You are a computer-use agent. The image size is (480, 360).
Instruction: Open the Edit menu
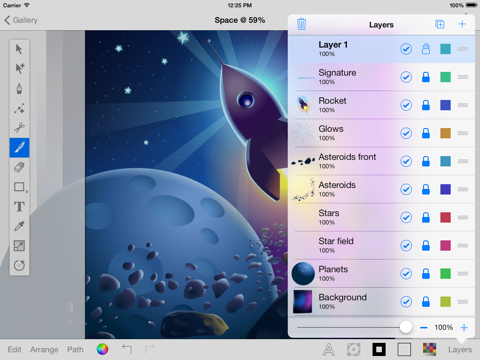[14, 349]
